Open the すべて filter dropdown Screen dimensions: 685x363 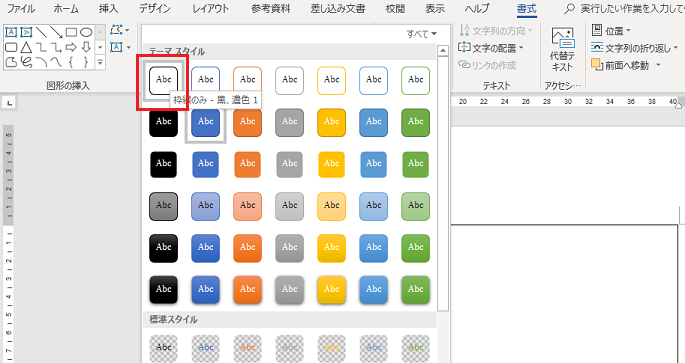(421, 34)
